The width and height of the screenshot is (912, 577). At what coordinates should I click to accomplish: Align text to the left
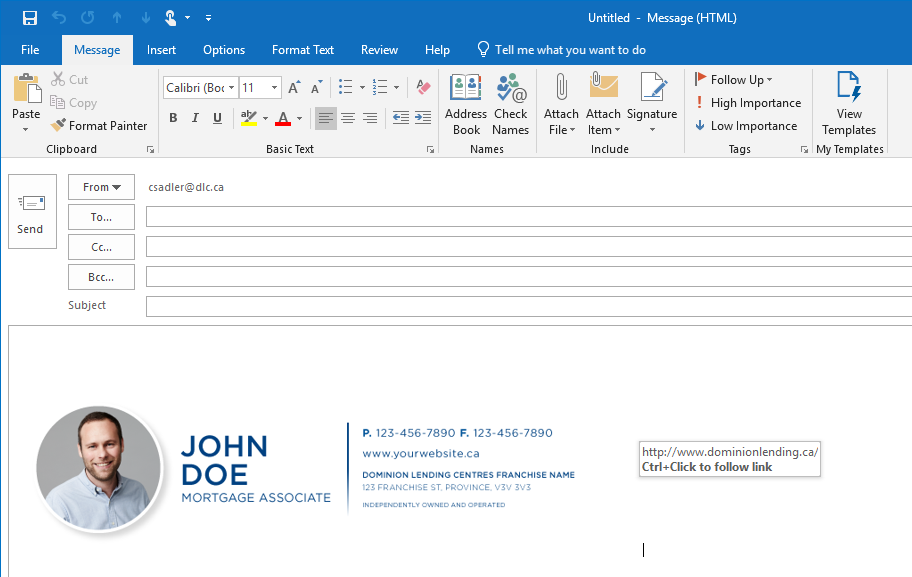pos(326,119)
